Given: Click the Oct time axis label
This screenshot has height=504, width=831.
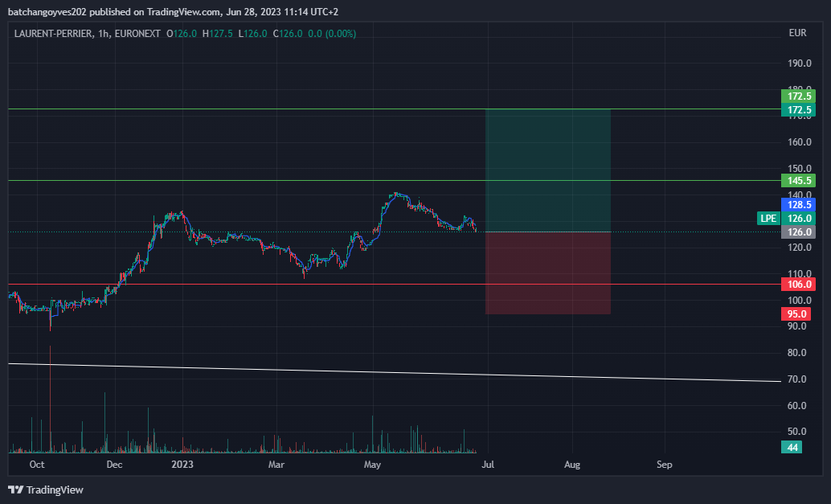Looking at the screenshot, I should [37, 465].
